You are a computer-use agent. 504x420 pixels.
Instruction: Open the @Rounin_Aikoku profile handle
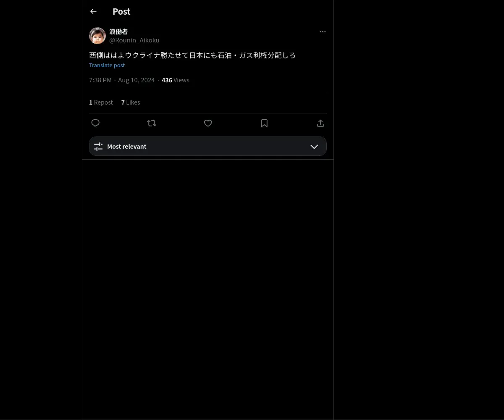pyautogui.click(x=134, y=40)
